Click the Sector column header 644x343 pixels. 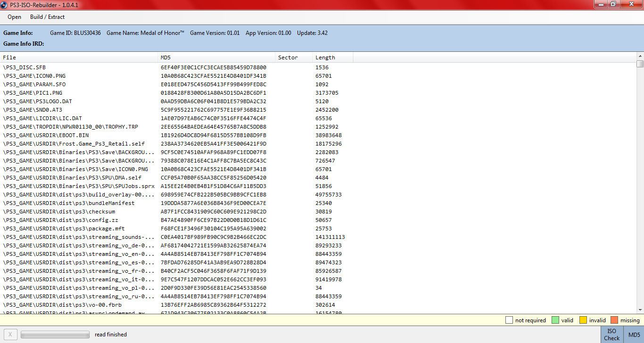coord(293,57)
